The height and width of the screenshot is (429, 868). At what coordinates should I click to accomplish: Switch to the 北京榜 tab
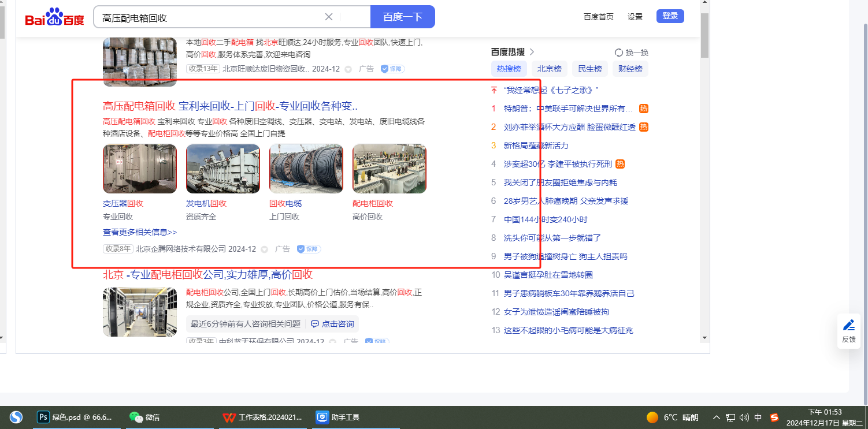tap(549, 69)
